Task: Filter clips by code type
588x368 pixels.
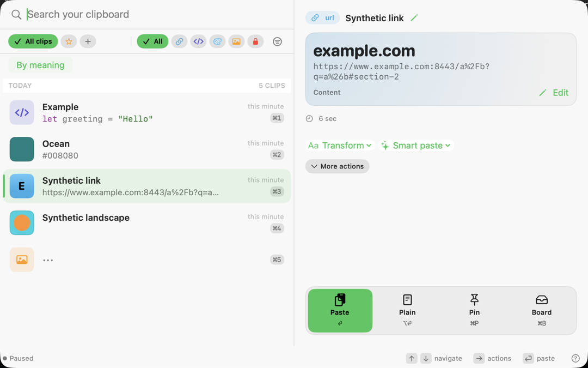Action: [x=198, y=41]
